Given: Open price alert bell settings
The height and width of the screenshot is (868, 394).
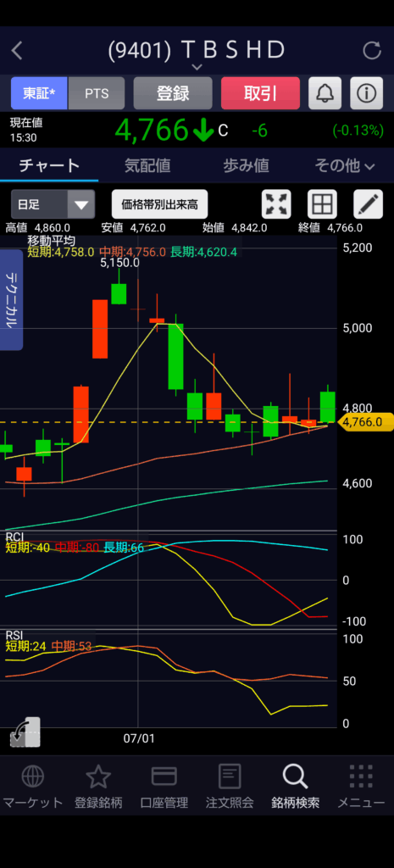Looking at the screenshot, I should [325, 93].
